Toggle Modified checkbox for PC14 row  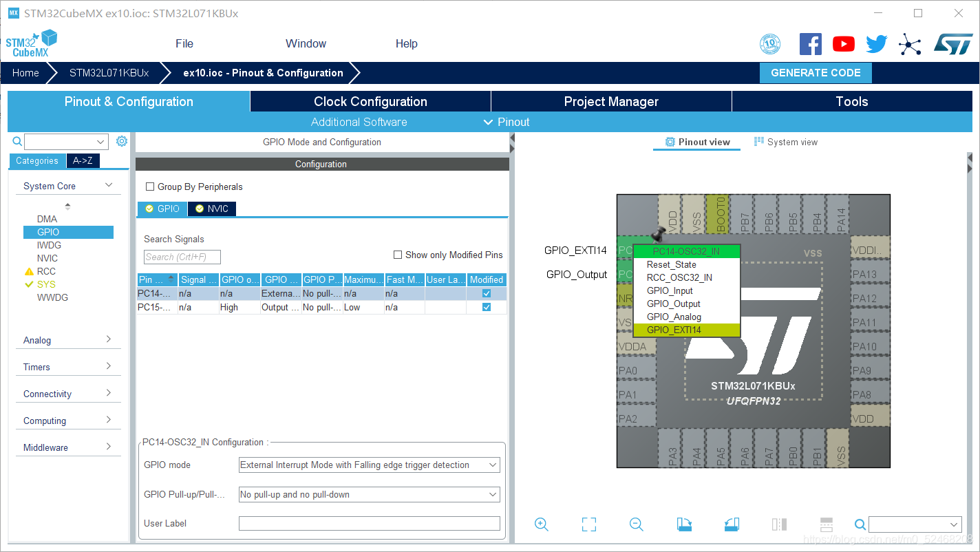point(487,293)
